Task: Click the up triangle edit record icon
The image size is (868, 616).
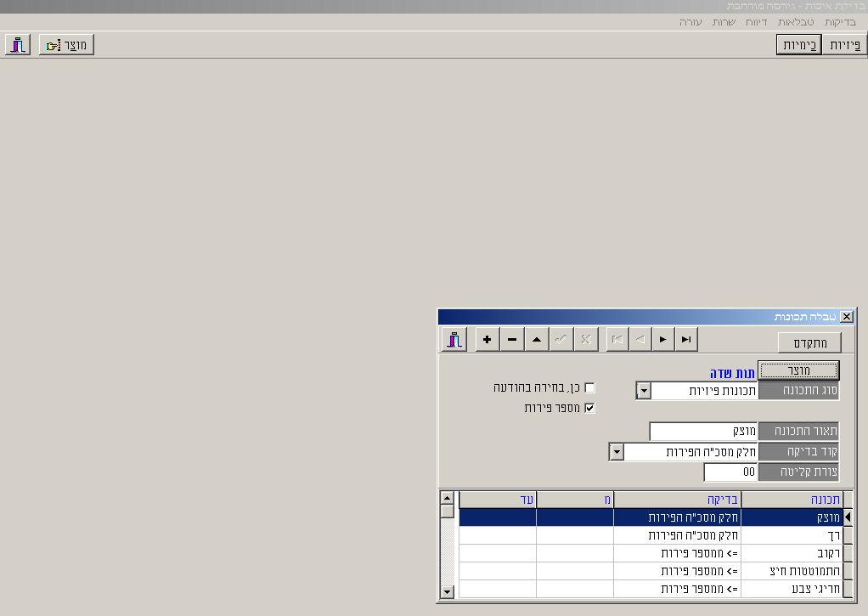Action: point(537,340)
